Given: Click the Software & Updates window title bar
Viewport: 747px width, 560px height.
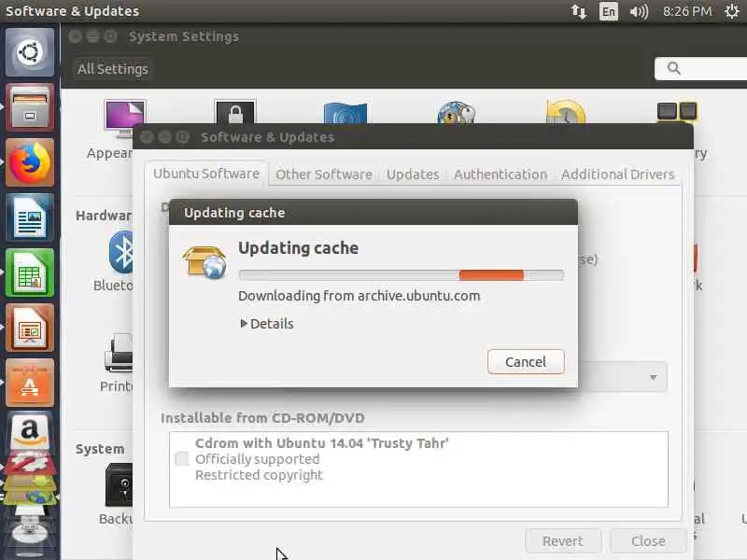Looking at the screenshot, I should coord(413,137).
